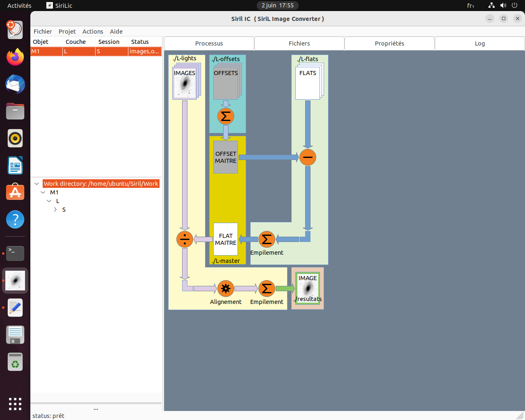Viewport: 525px width, 420px height.
Task: Open Thunderbird mail from the dock
Action: point(15,84)
